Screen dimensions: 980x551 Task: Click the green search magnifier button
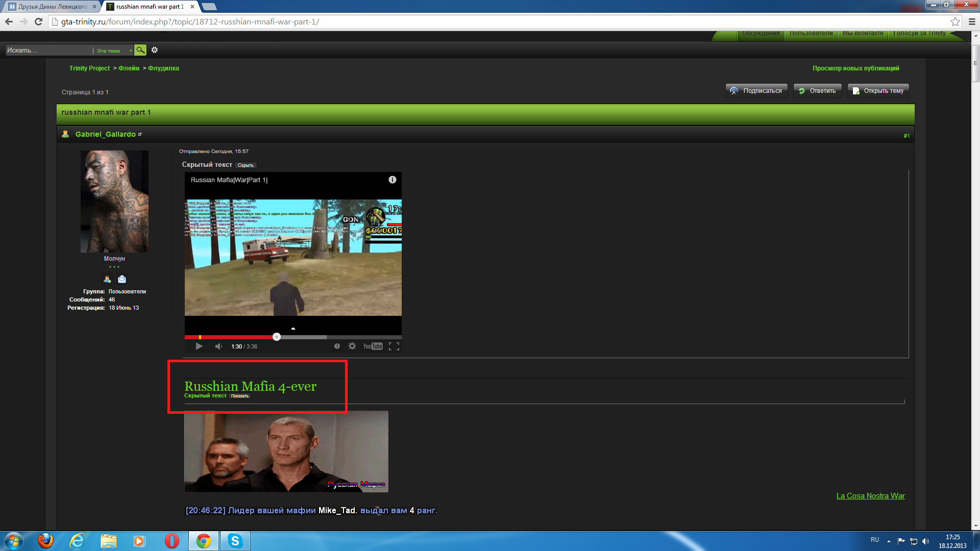click(140, 50)
